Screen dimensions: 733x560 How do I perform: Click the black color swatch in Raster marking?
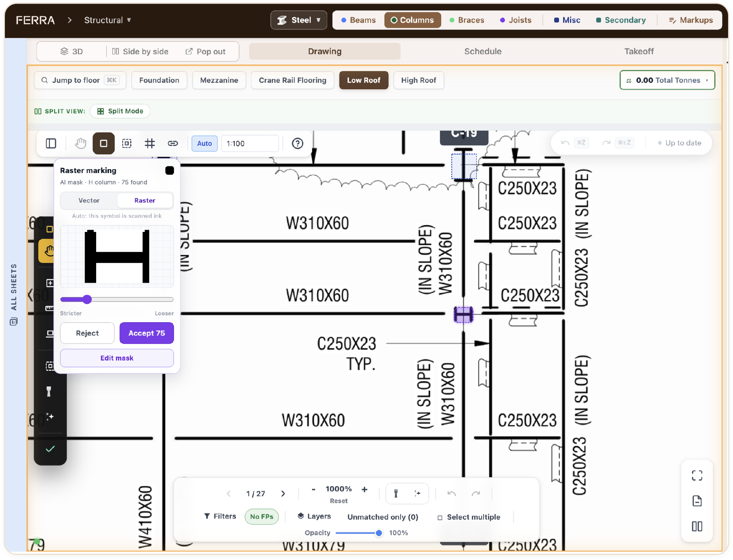(x=170, y=170)
